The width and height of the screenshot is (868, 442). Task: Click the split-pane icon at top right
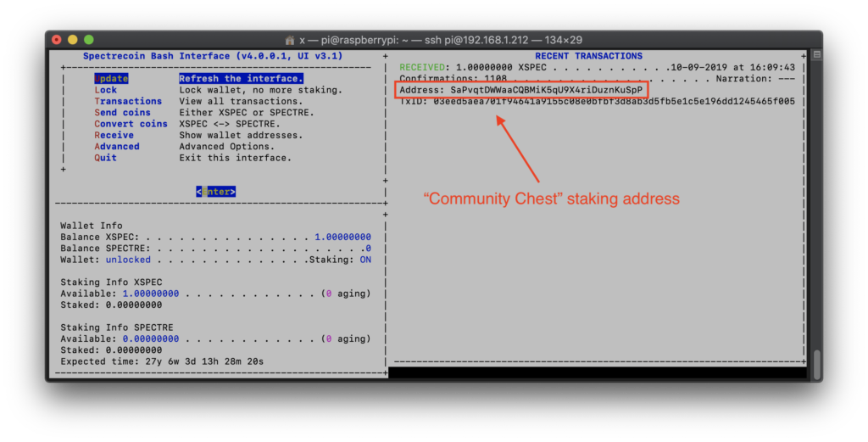point(816,55)
